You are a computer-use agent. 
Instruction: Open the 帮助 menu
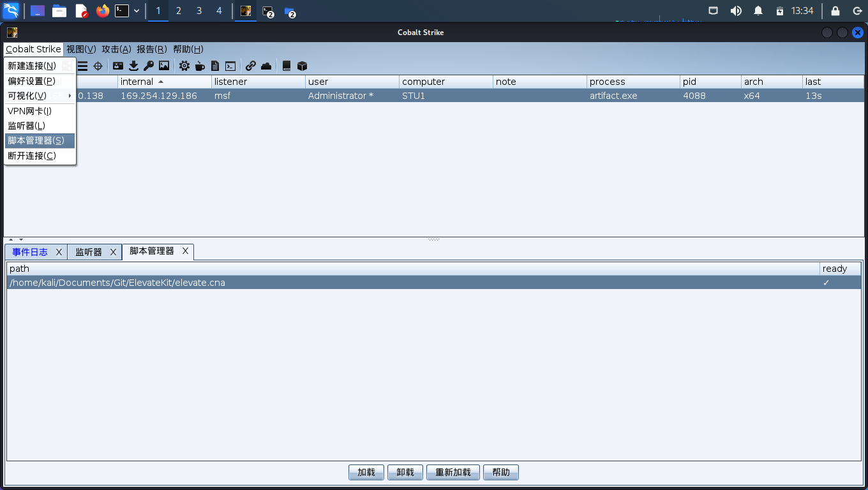pyautogui.click(x=188, y=49)
